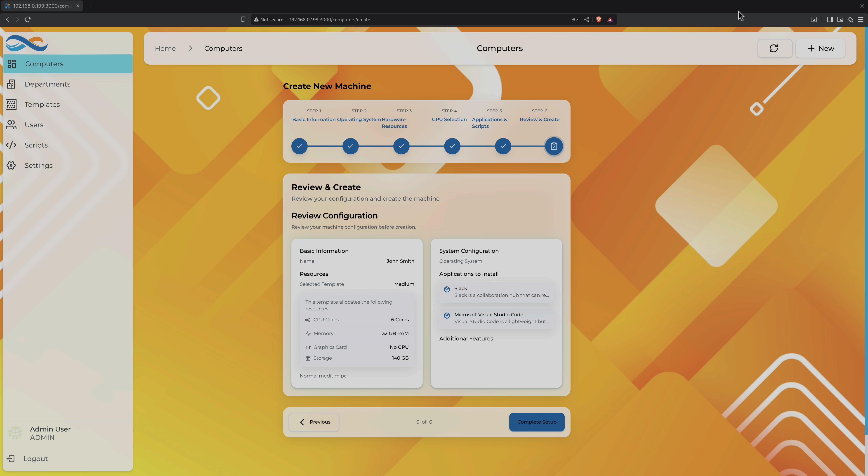Image resolution: width=868 pixels, height=476 pixels.
Task: Click the Microsoft Visual Studio Code icon
Action: click(x=447, y=316)
